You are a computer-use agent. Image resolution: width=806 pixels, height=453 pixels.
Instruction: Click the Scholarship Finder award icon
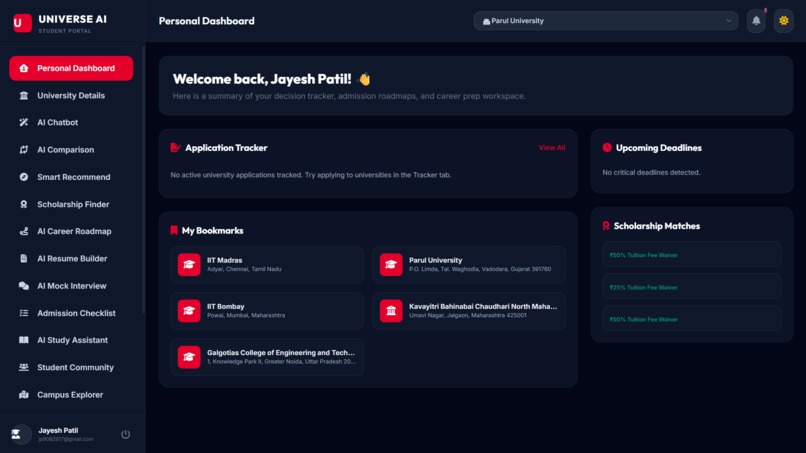(x=24, y=204)
